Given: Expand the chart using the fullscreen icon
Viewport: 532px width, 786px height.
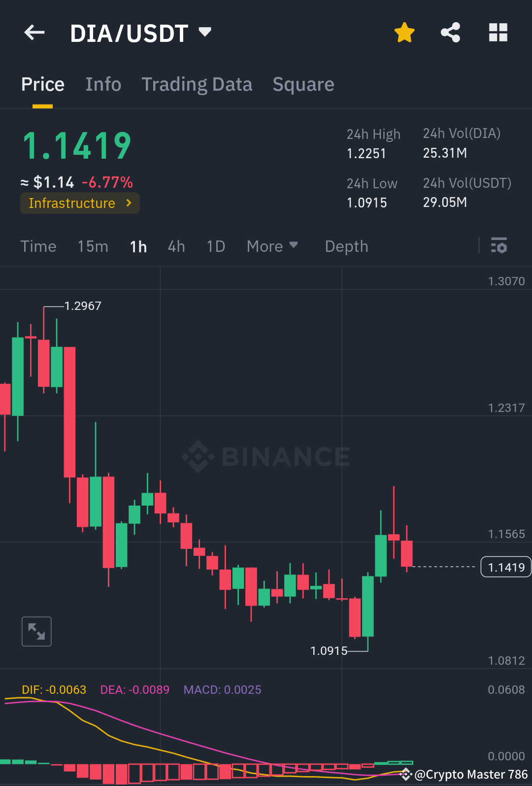Looking at the screenshot, I should (36, 631).
